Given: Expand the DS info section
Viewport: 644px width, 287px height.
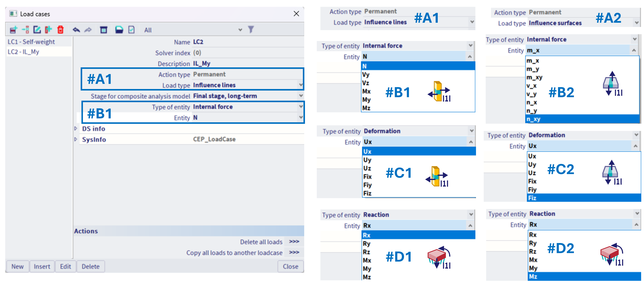Looking at the screenshot, I should click(x=76, y=129).
